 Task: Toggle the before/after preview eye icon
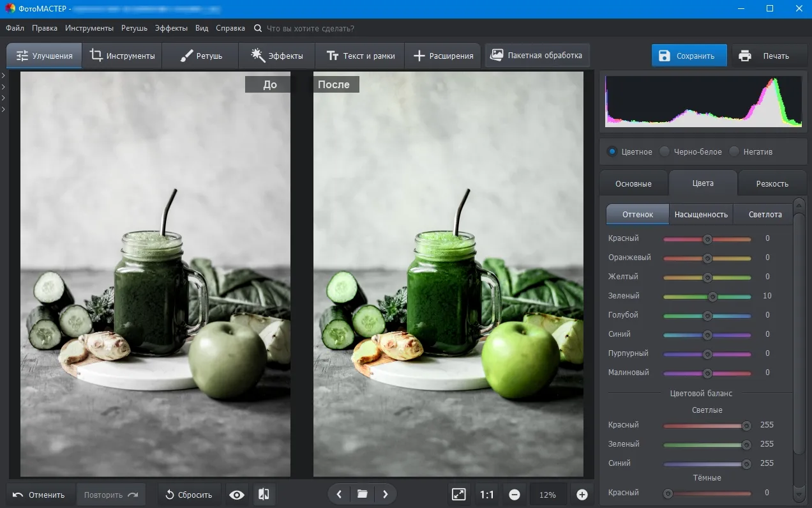(236, 494)
